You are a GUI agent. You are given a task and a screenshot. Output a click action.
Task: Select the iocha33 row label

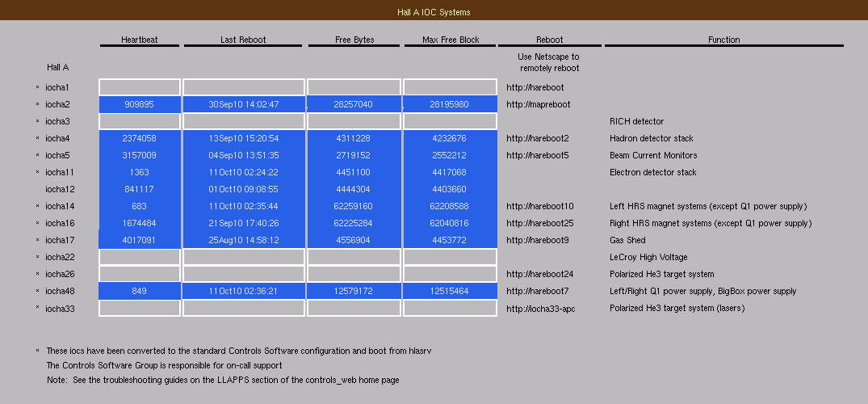coord(60,308)
